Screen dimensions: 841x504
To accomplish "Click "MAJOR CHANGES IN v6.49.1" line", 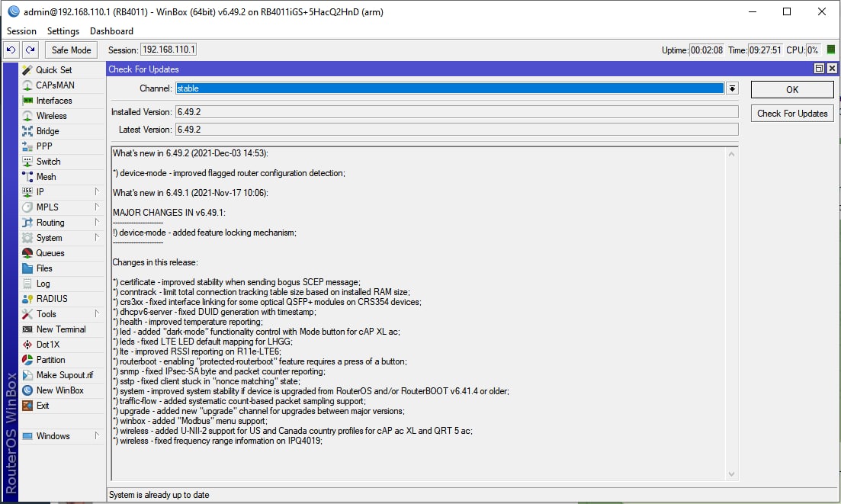I will tap(169, 213).
